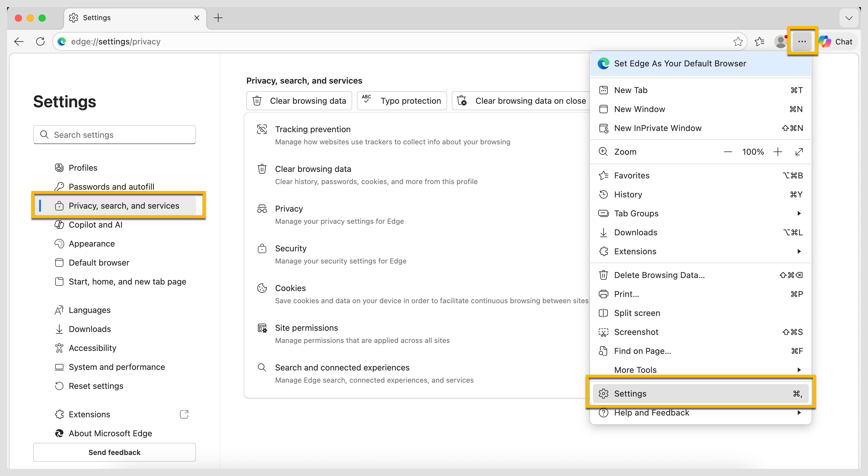Open the tab search dropdown chevron
868x476 pixels.
coord(849,18)
